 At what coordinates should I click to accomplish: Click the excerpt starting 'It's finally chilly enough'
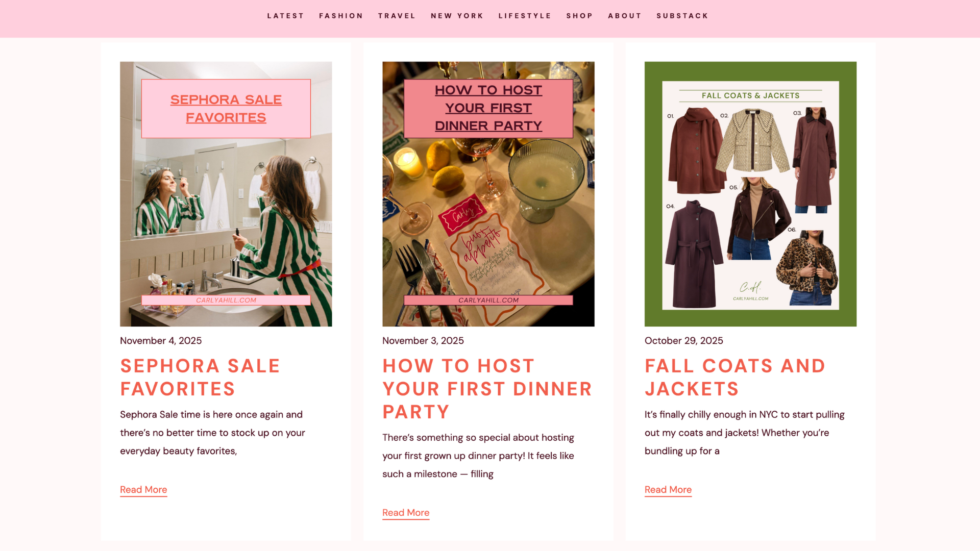coord(745,433)
